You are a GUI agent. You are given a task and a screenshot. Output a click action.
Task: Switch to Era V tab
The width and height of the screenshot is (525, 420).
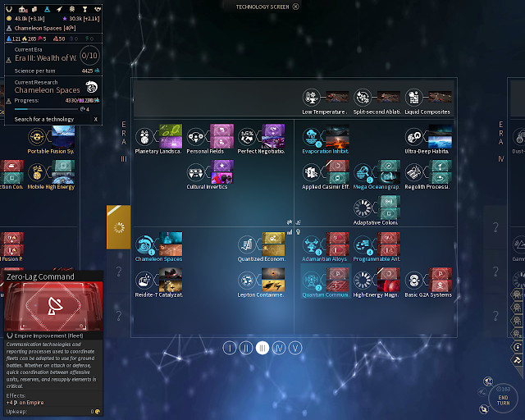(x=295, y=348)
